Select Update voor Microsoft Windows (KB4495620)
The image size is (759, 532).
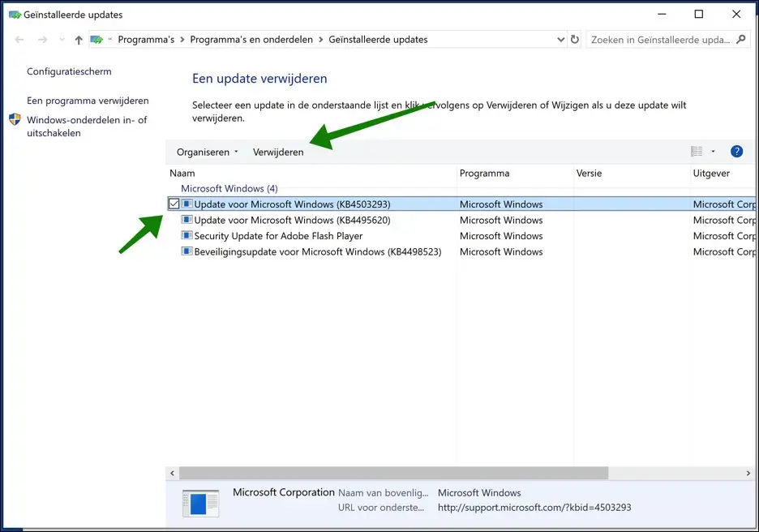(293, 221)
